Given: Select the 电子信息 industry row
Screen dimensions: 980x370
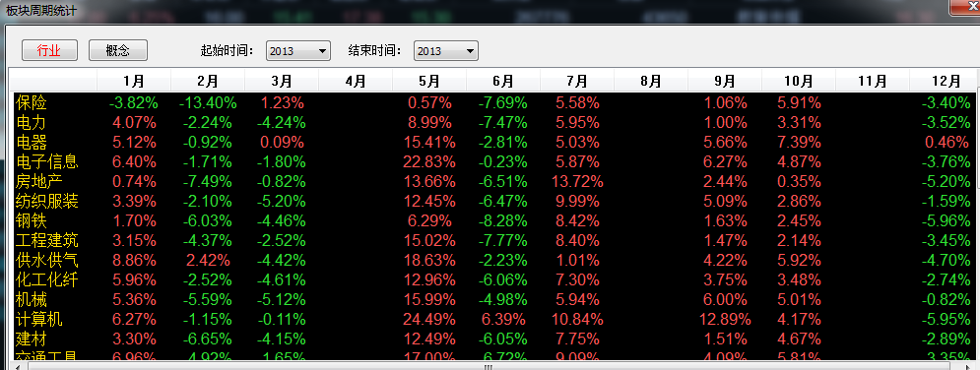Looking at the screenshot, I should pyautogui.click(x=493, y=161).
